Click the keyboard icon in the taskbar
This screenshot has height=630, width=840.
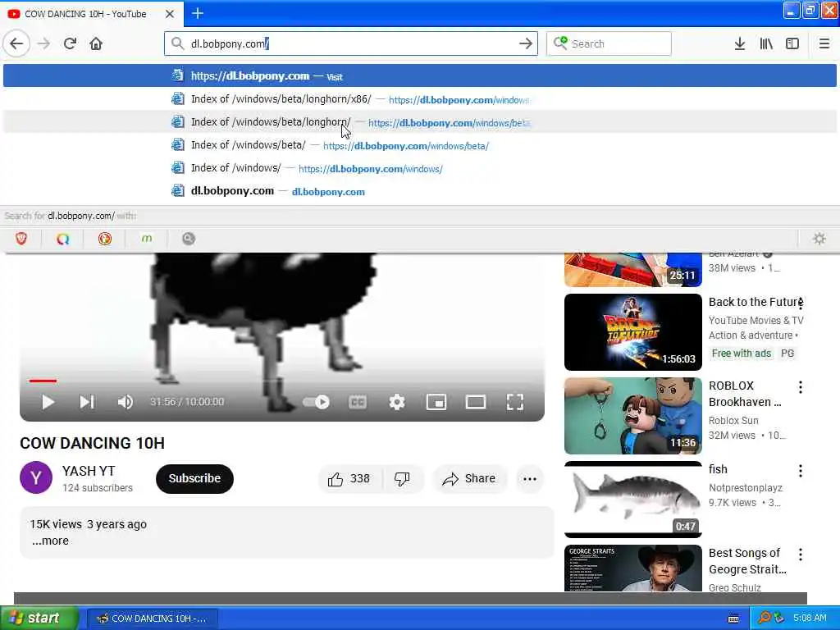coord(733,619)
